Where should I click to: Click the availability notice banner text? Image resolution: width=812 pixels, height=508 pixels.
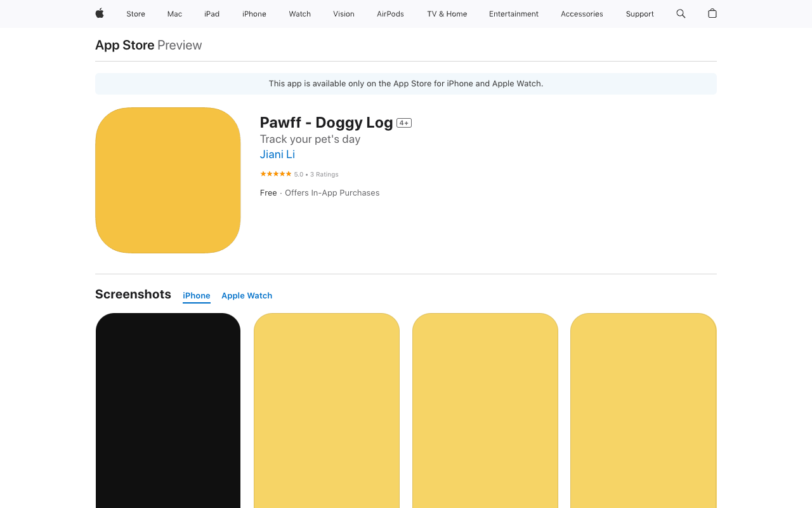click(x=406, y=84)
